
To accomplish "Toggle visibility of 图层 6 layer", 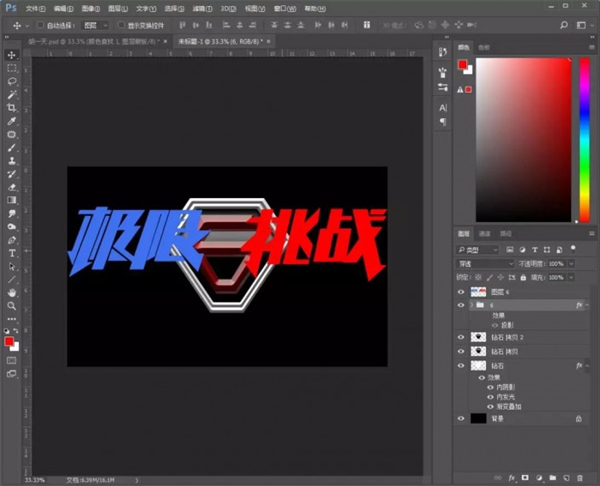I will 461,291.
